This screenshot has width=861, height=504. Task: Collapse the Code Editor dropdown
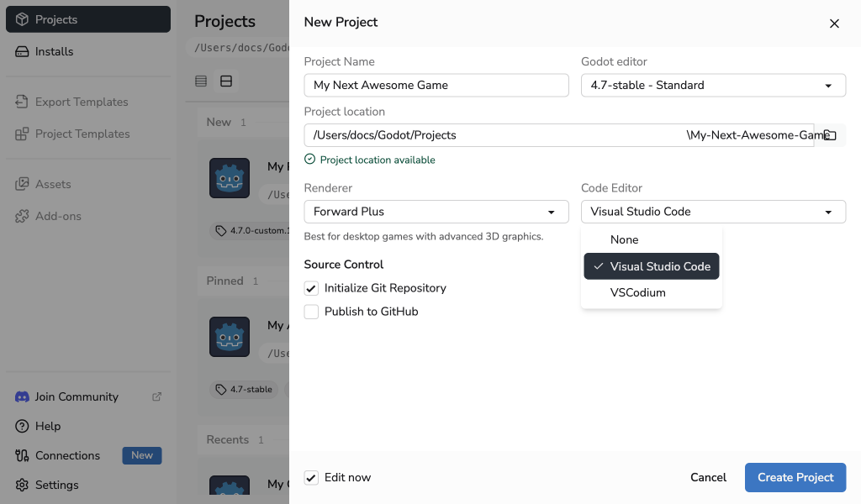click(x=713, y=212)
